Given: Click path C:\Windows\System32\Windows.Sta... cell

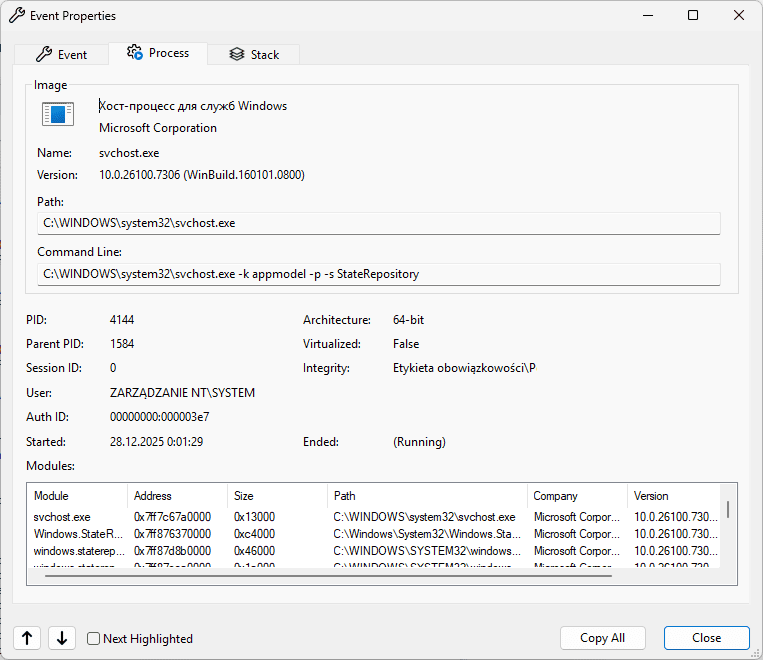Looking at the screenshot, I should click(427, 534).
